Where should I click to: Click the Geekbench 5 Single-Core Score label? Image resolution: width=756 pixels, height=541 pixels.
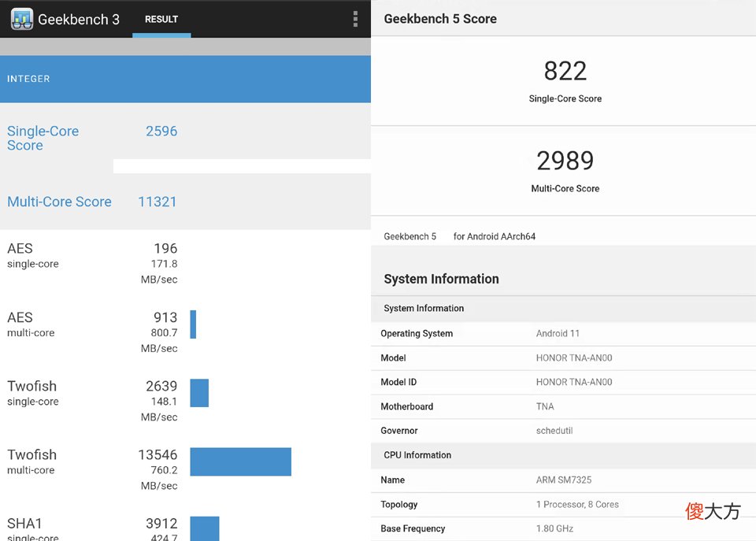(x=565, y=99)
